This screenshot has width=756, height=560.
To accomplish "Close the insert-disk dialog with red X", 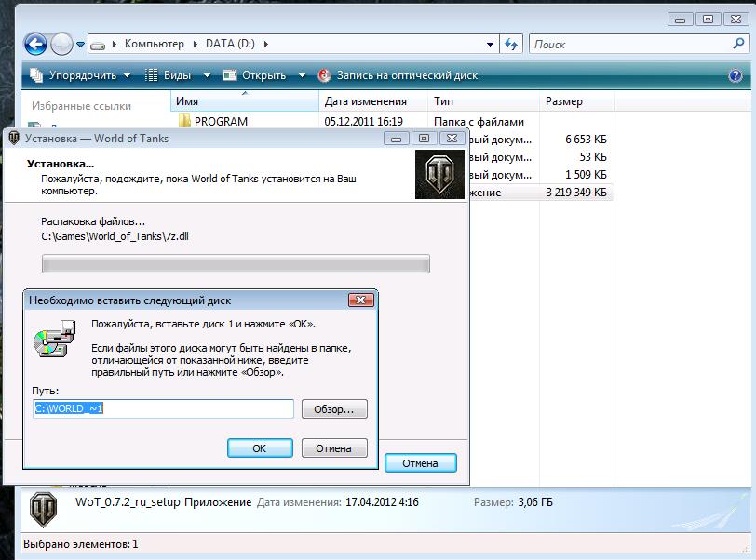I will point(360,300).
